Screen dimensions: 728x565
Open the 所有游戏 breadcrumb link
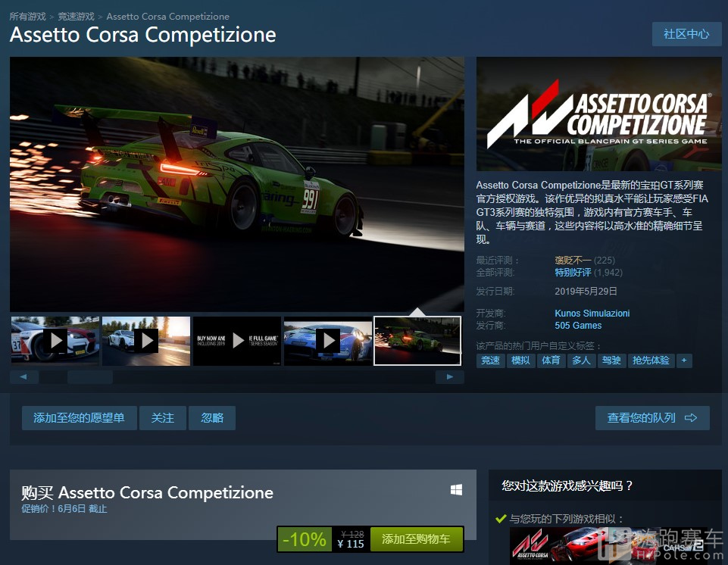point(27,16)
